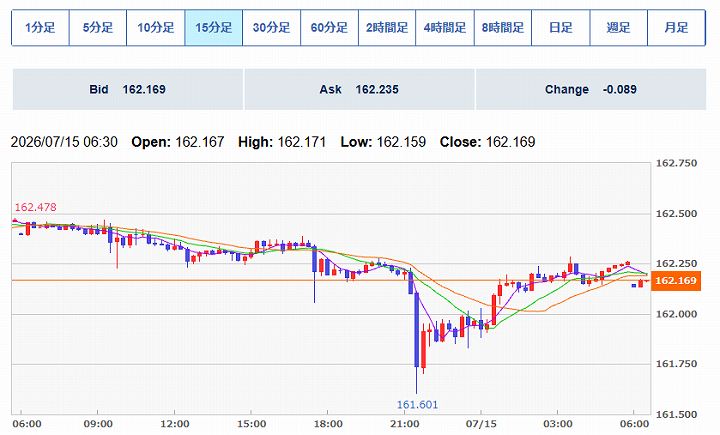
Task: Click the orange 162.169 price label
Action: pyautogui.click(x=675, y=281)
